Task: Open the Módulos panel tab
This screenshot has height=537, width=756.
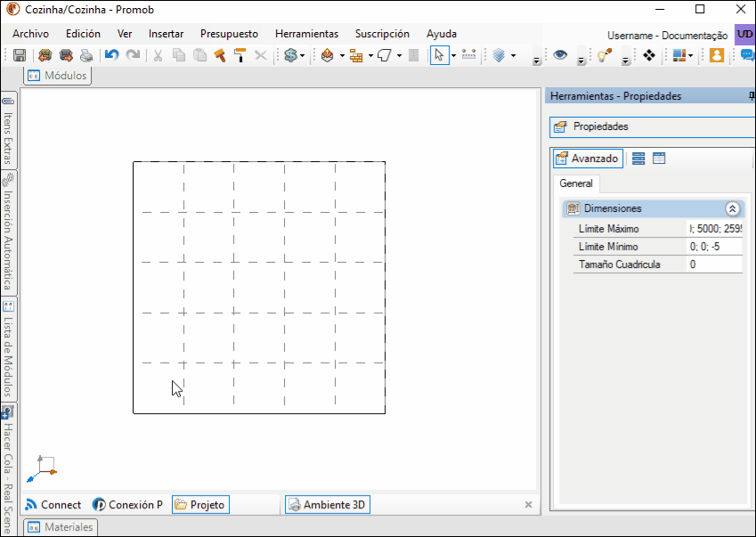Action: 57,76
